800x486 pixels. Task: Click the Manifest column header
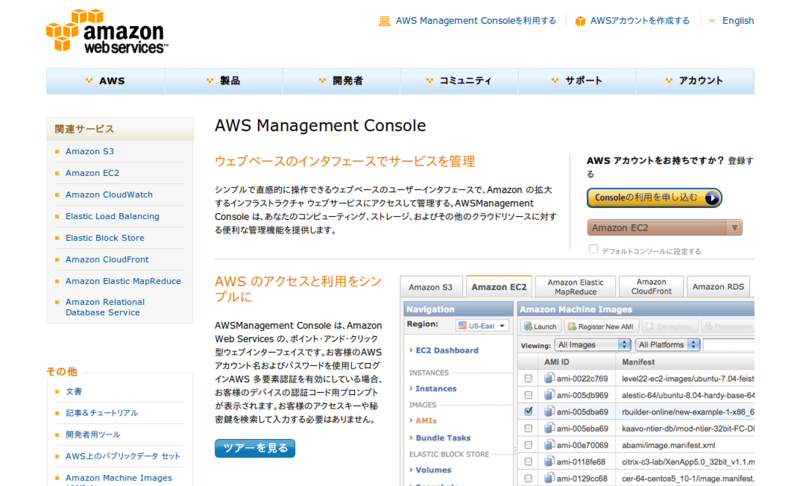pos(685,362)
